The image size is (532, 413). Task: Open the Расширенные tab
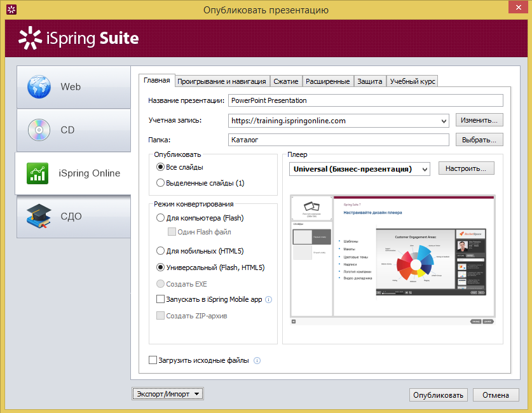click(x=328, y=81)
